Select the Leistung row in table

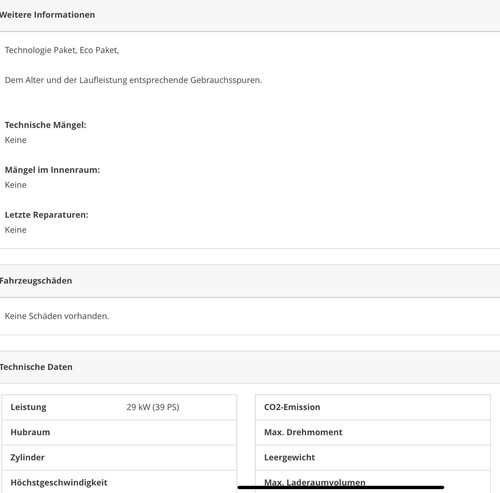(119, 407)
